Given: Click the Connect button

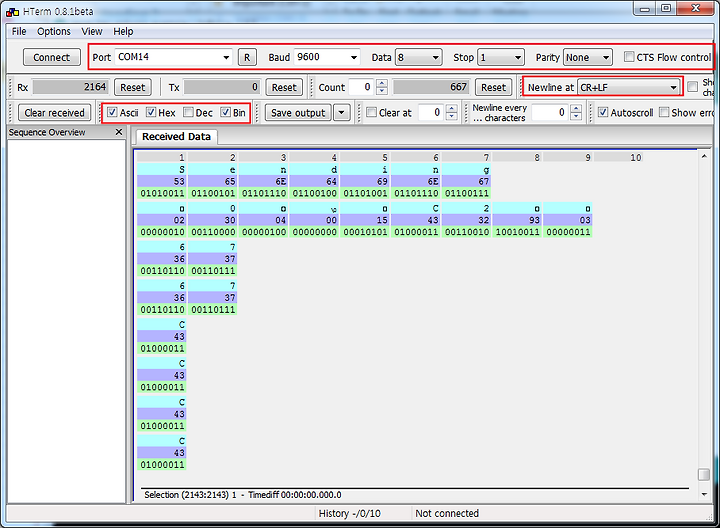Looking at the screenshot, I should pyautogui.click(x=51, y=57).
